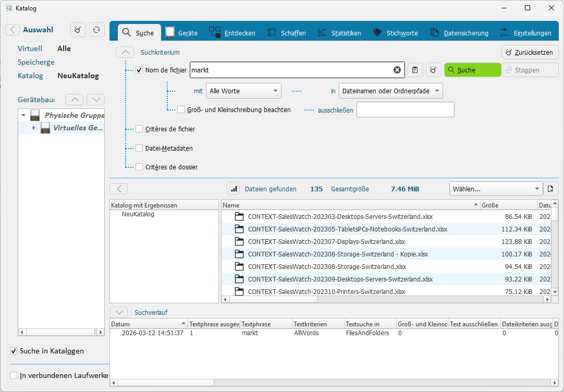Click the refresh icon beside Auswahl
The width and height of the screenshot is (564, 392).
pos(96,30)
